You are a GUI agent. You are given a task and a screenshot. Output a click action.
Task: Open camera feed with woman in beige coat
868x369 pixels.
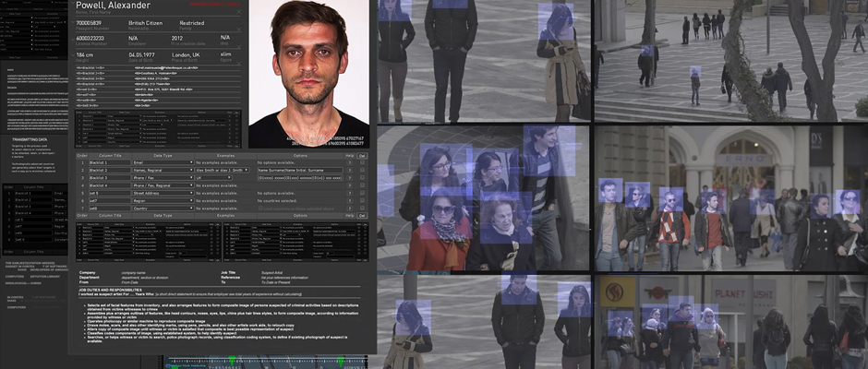[483, 61]
